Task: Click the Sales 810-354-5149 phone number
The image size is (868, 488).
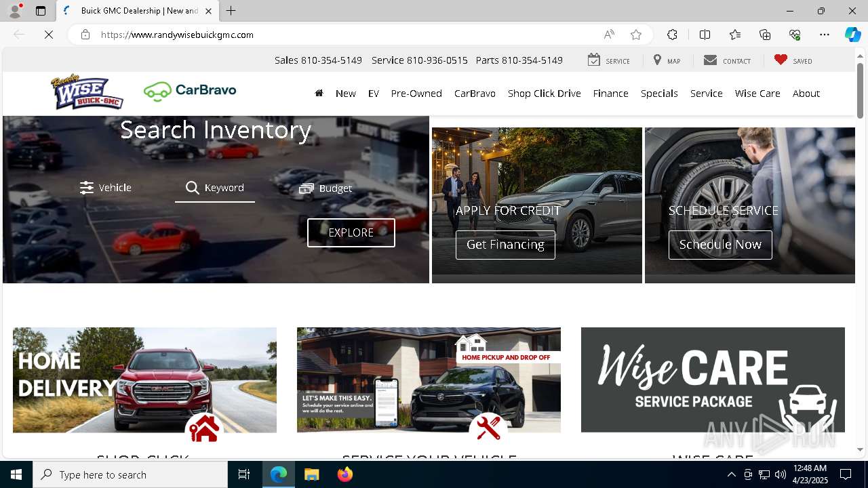Action: coord(318,60)
